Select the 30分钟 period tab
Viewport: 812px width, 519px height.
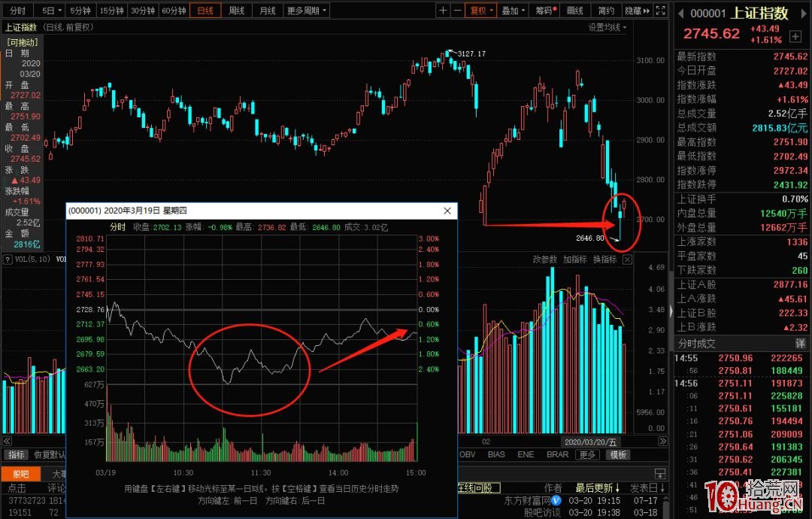point(142,11)
